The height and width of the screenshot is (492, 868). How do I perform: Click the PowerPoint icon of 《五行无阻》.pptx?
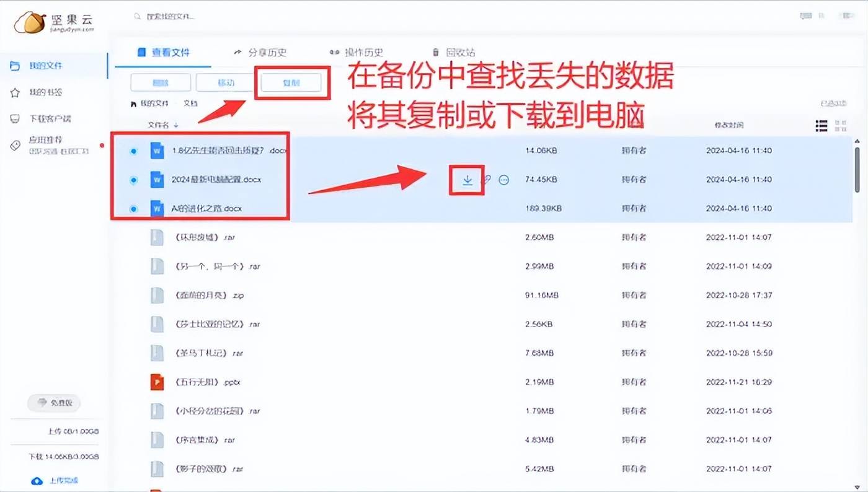point(157,382)
